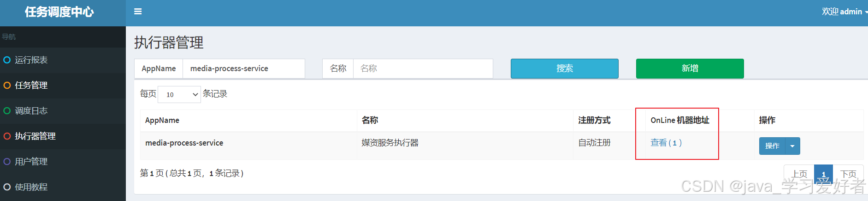Click the AppName input label addon
Viewport: 868px width, 201px height.
(x=159, y=68)
